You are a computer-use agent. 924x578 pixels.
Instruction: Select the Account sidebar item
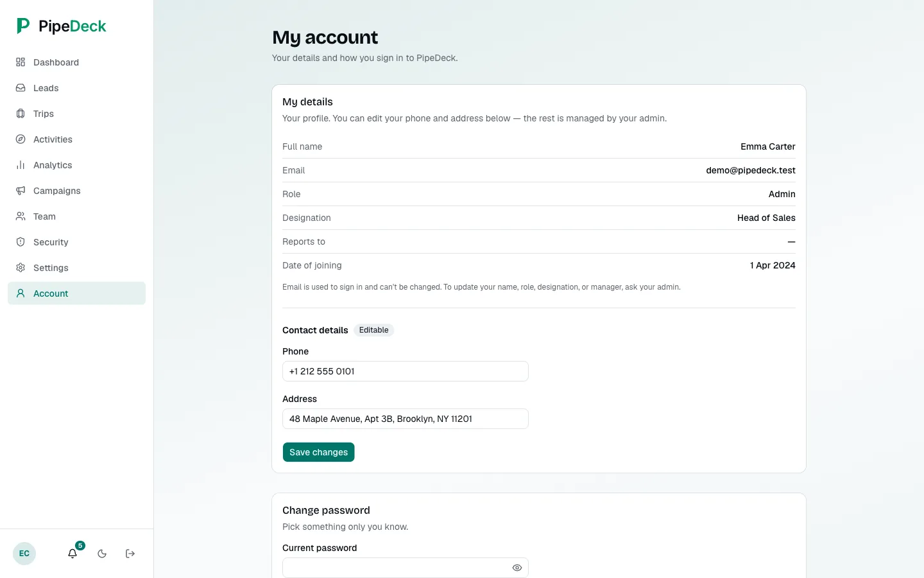click(x=76, y=293)
